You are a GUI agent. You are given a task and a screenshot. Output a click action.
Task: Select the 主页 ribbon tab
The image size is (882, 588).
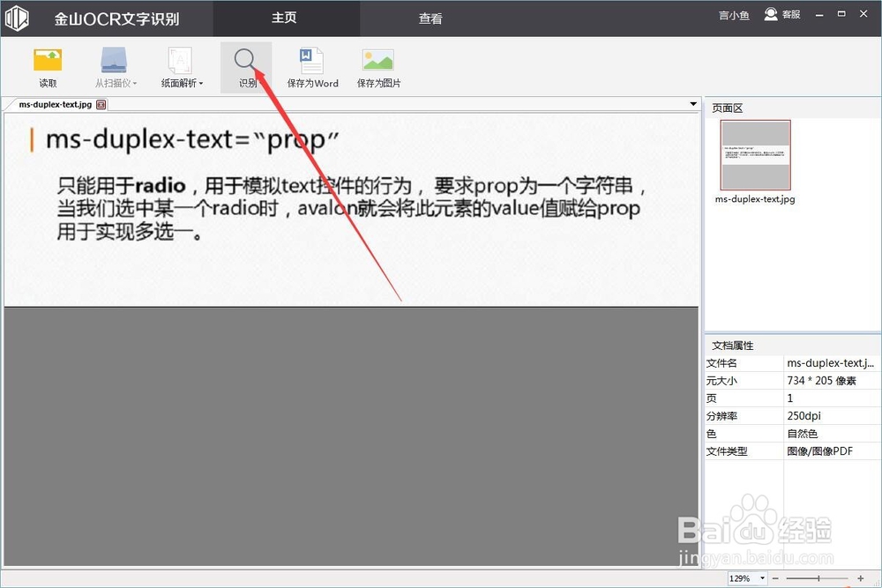(x=284, y=18)
